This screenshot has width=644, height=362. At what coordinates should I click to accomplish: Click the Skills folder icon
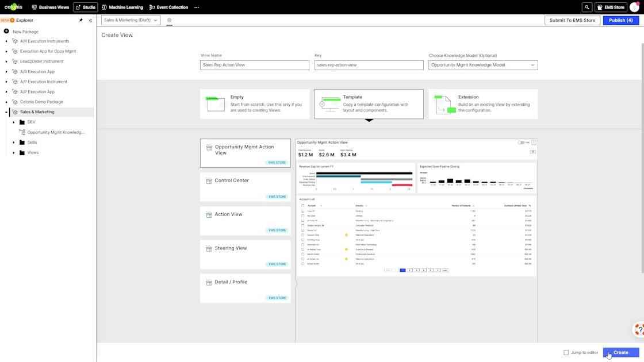click(22, 142)
